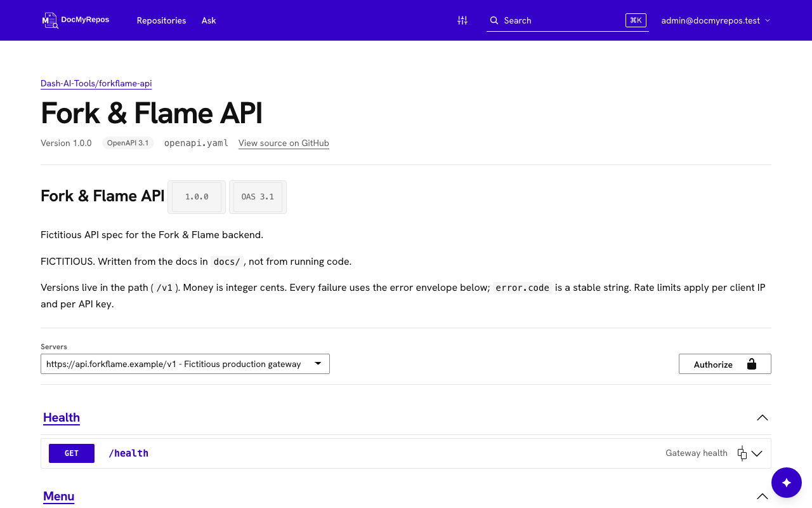Viewport: 812px width, 508px height.
Task: Open the Repositories nav item
Action: [162, 20]
